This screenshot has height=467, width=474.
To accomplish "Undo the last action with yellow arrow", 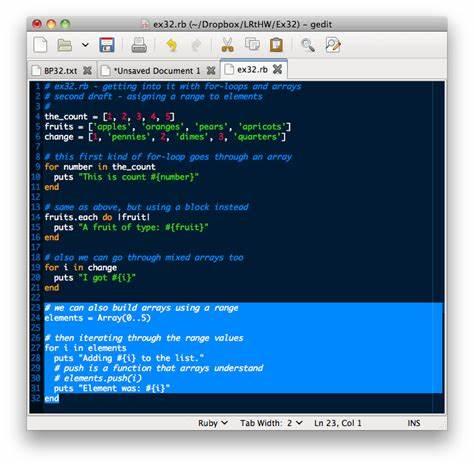I will 172,45.
